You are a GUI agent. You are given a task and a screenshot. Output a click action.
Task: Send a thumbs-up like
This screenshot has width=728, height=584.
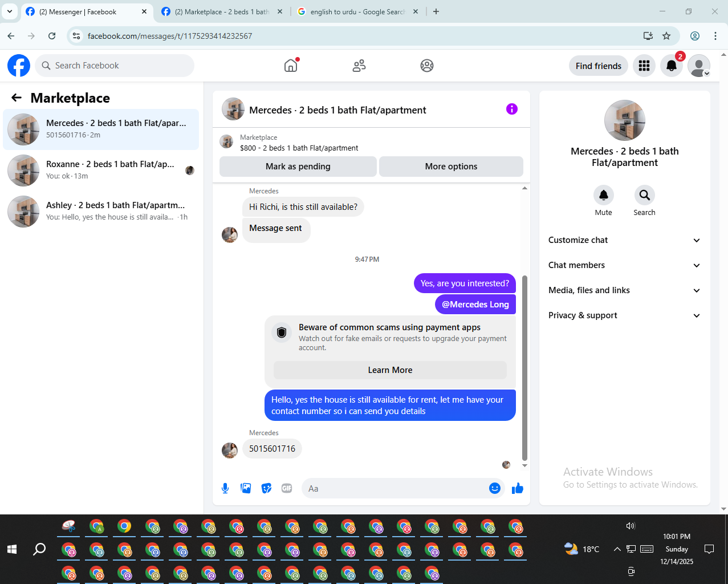518,488
